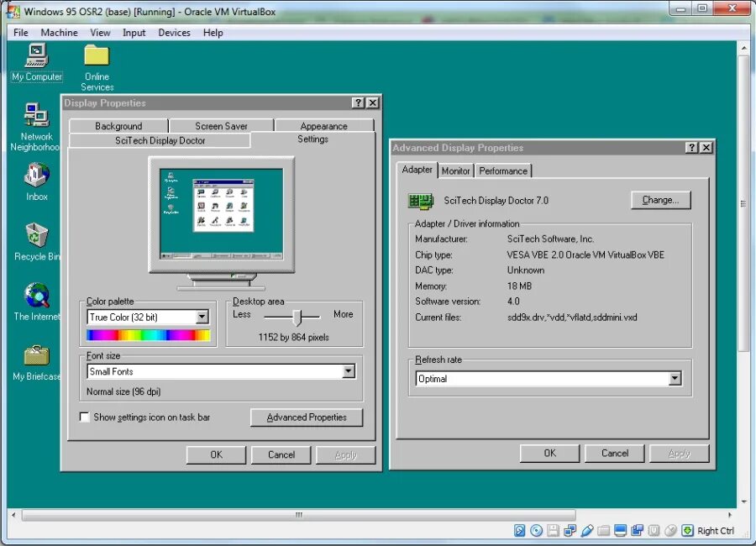Click the "18 MB" memory value
The width and height of the screenshot is (756, 546).
[519, 286]
